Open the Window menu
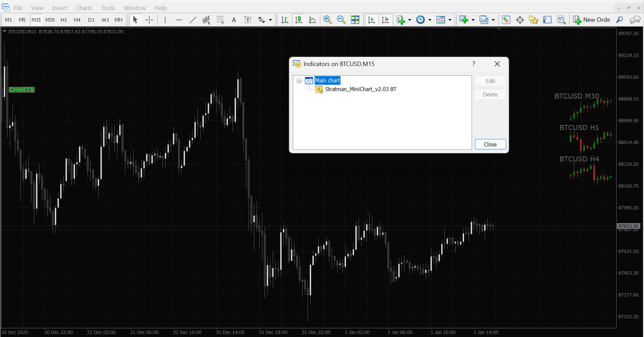644x337 pixels. pos(135,8)
